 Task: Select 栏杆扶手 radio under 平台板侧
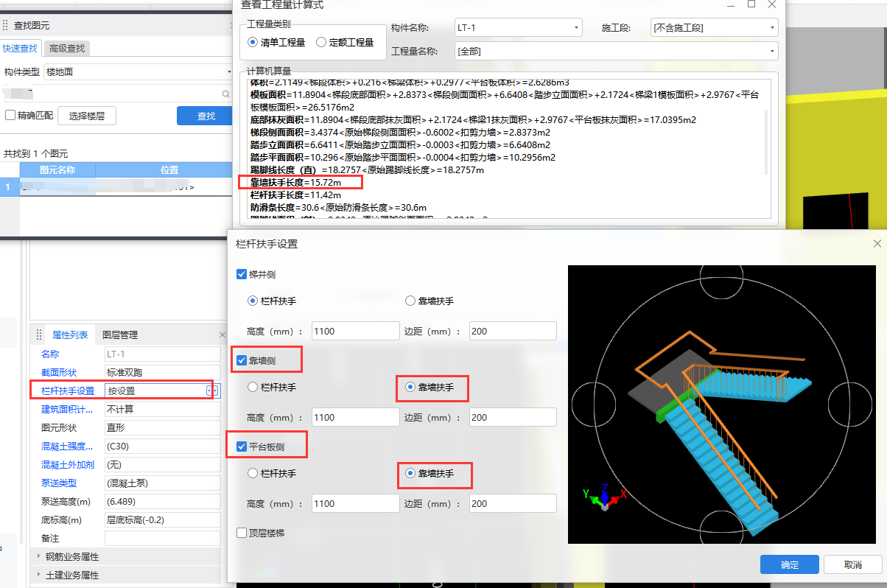253,473
